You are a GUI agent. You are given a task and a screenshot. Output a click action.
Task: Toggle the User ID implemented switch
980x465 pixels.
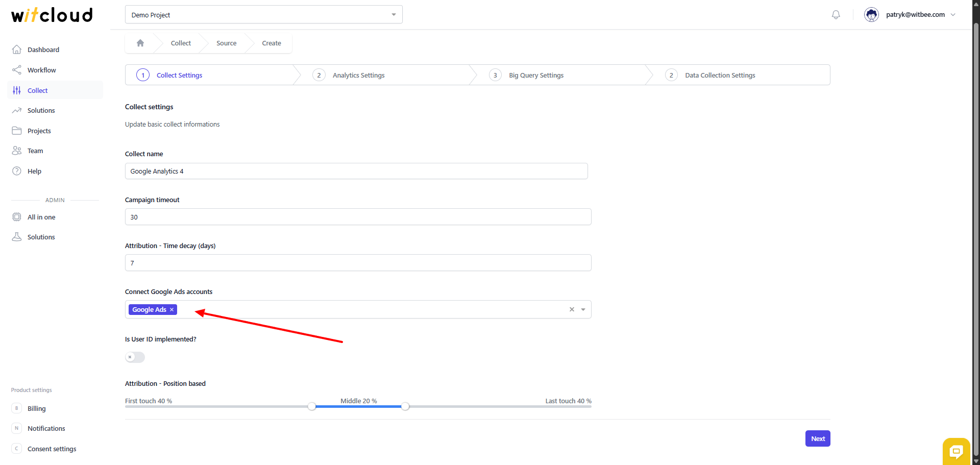pyautogui.click(x=135, y=357)
